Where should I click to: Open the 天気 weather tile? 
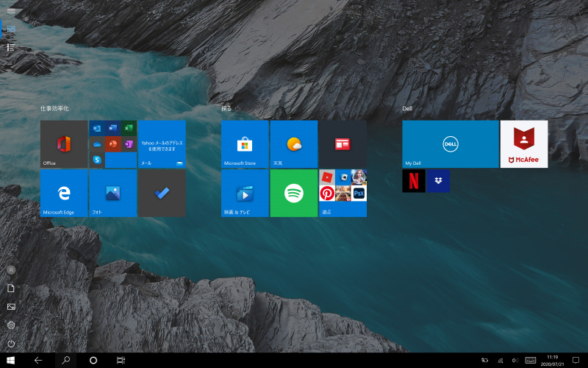(x=293, y=144)
